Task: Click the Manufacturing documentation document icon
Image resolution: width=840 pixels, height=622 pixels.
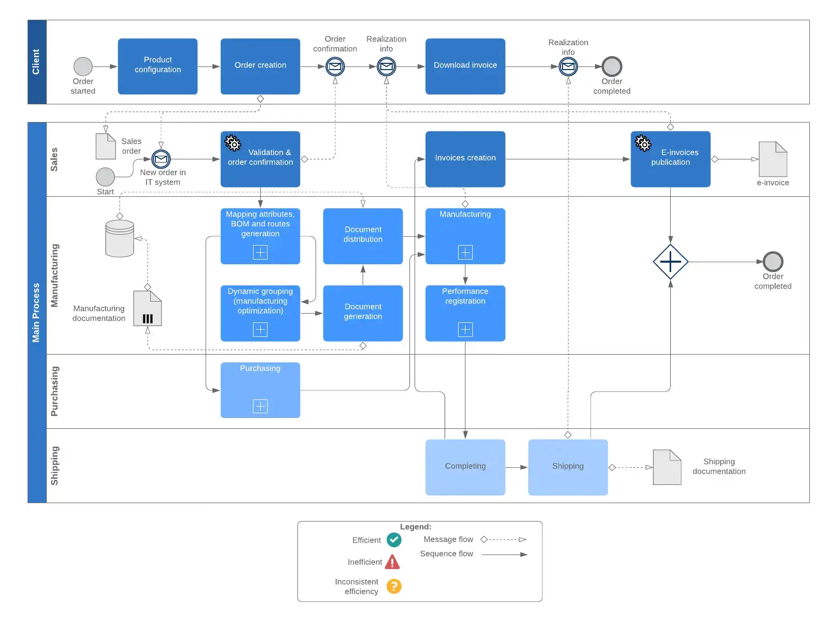Action: (x=147, y=308)
